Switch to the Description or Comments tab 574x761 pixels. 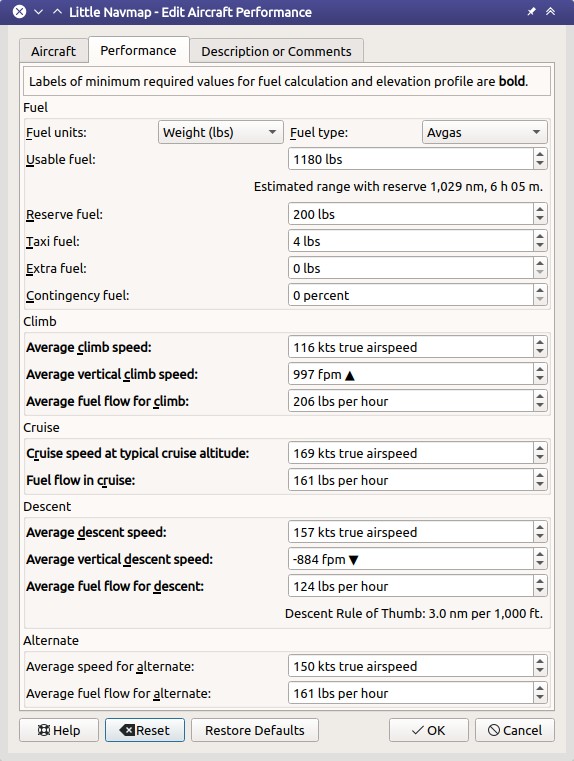coord(276,51)
